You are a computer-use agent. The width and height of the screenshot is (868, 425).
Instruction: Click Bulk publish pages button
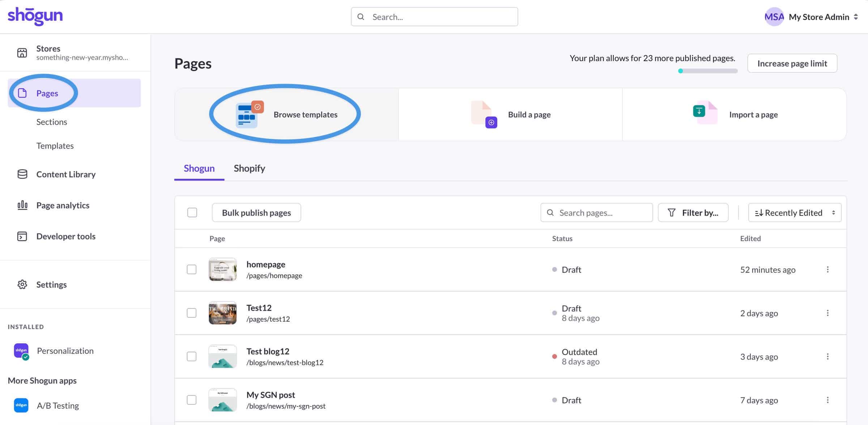256,212
